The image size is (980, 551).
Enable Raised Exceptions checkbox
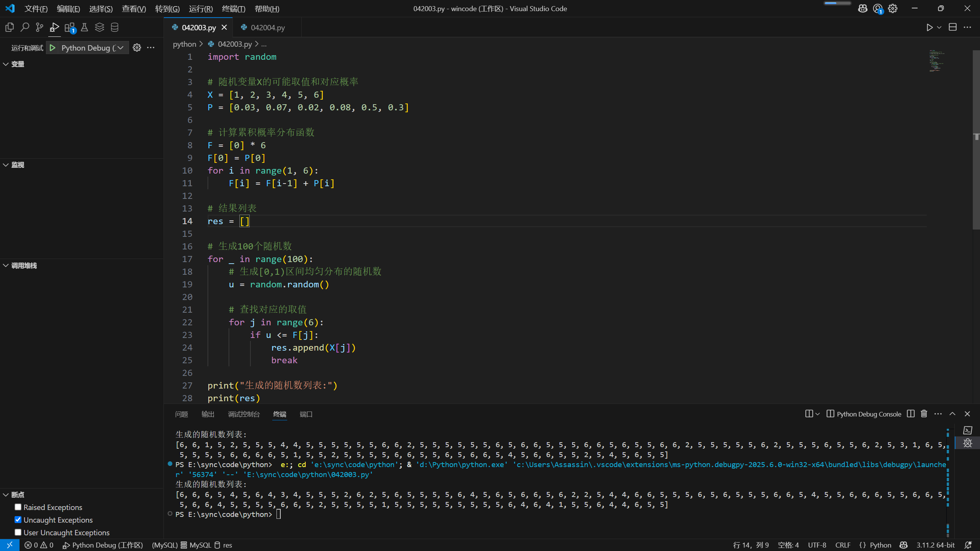(18, 507)
